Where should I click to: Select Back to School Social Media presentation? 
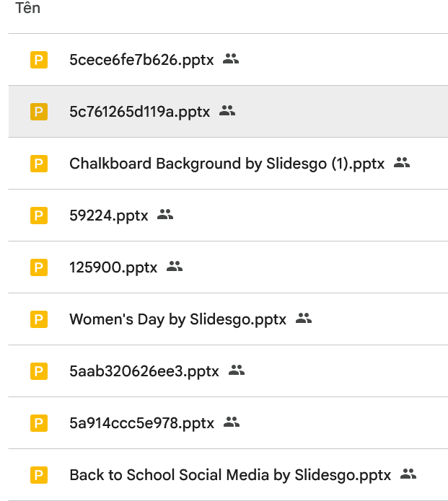pos(229,475)
